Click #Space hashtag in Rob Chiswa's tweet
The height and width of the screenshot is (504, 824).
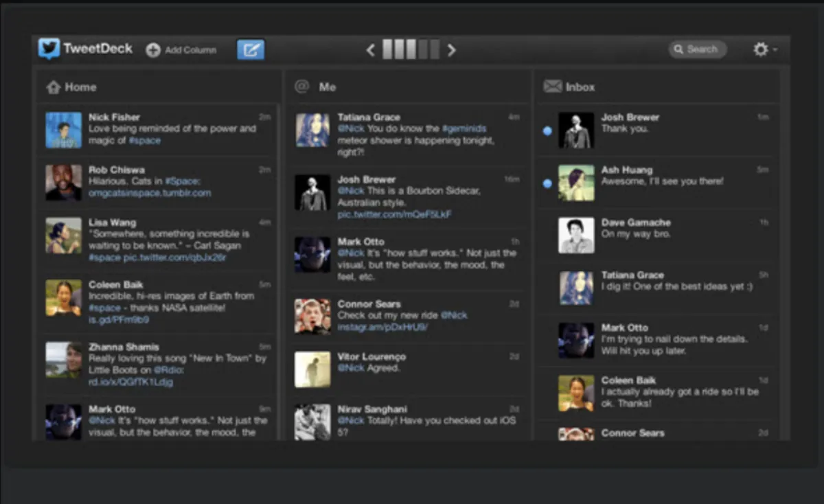[x=182, y=181]
